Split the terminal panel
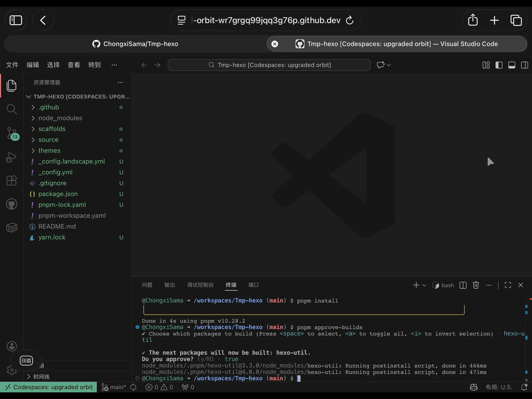532x399 pixels. (463, 285)
